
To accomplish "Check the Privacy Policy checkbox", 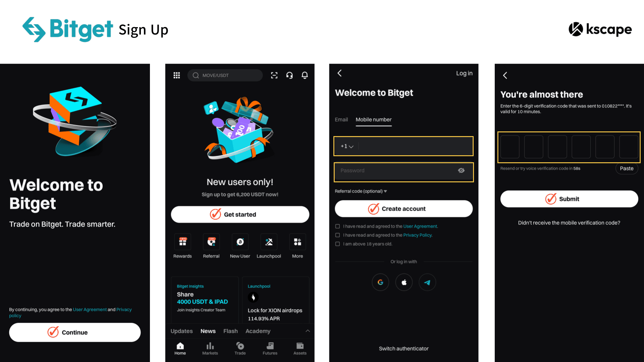I will pos(337,235).
